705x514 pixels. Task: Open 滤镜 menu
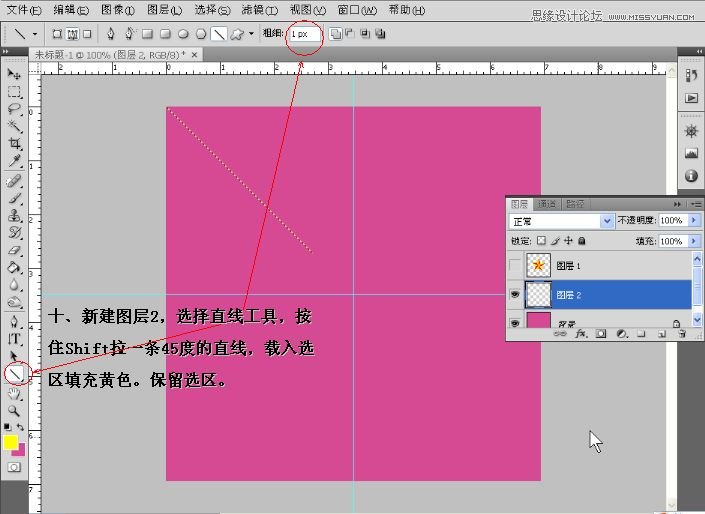[x=259, y=10]
